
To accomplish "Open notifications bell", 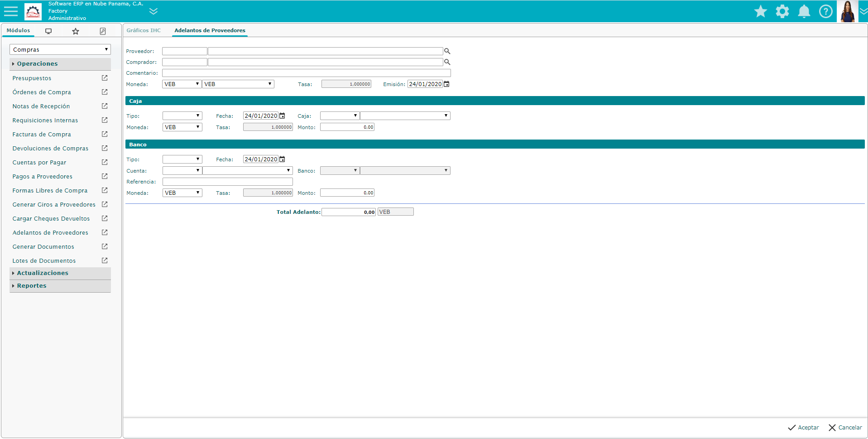I will [x=804, y=11].
